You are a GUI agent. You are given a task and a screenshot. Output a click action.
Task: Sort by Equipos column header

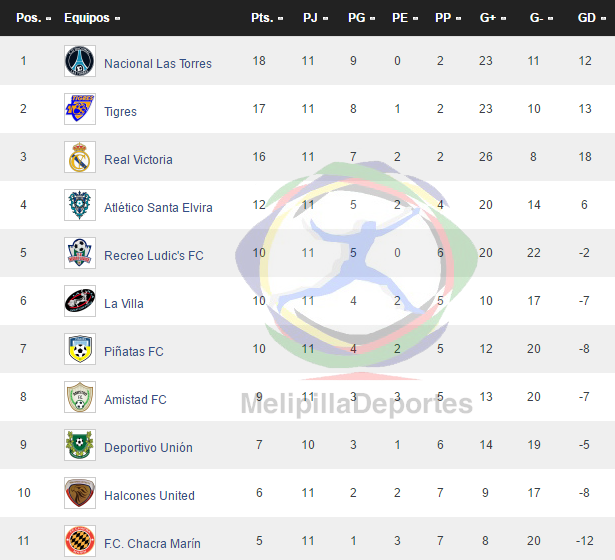[x=92, y=18]
